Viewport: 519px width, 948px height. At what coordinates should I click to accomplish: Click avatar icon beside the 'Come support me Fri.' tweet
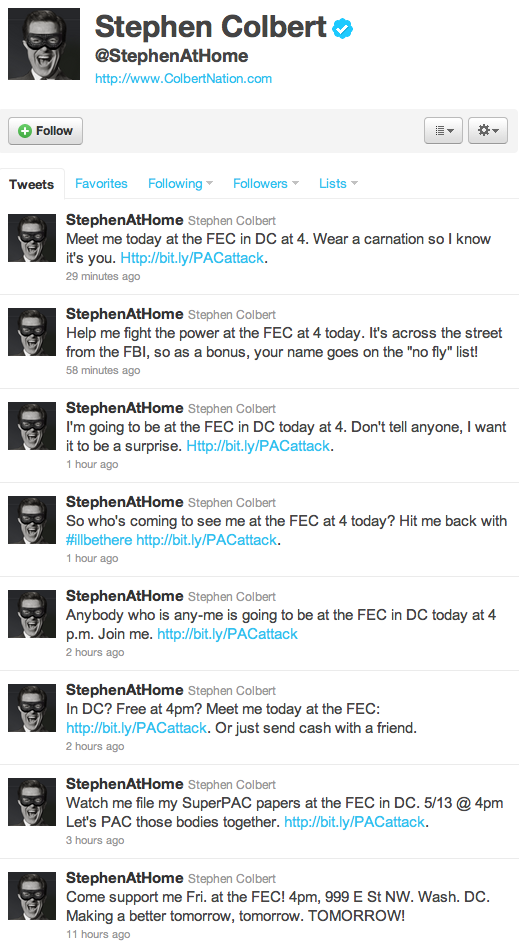[x=32, y=895]
